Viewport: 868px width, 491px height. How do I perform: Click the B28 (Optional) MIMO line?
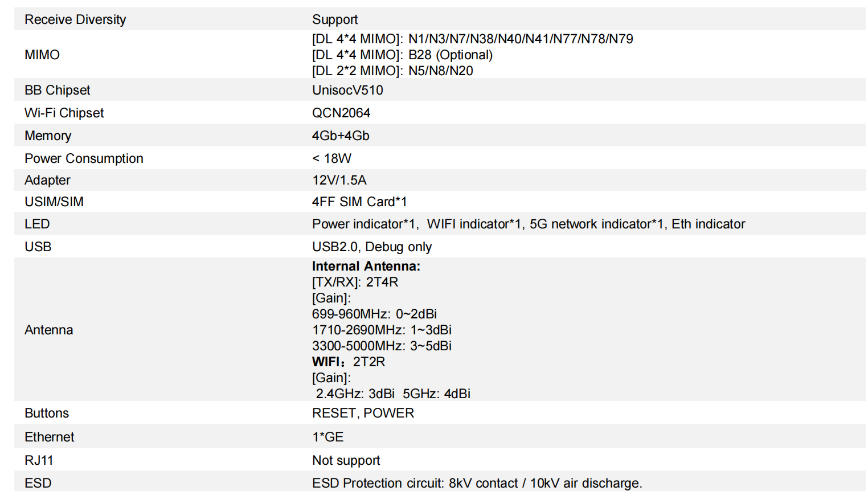(402, 55)
